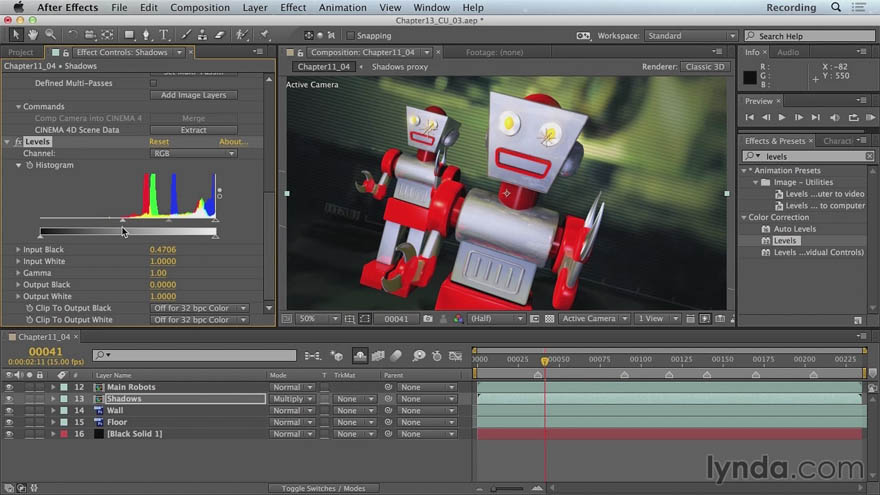Select the Clone Stamp tool
Screen dimensions: 880x495
click(x=202, y=35)
